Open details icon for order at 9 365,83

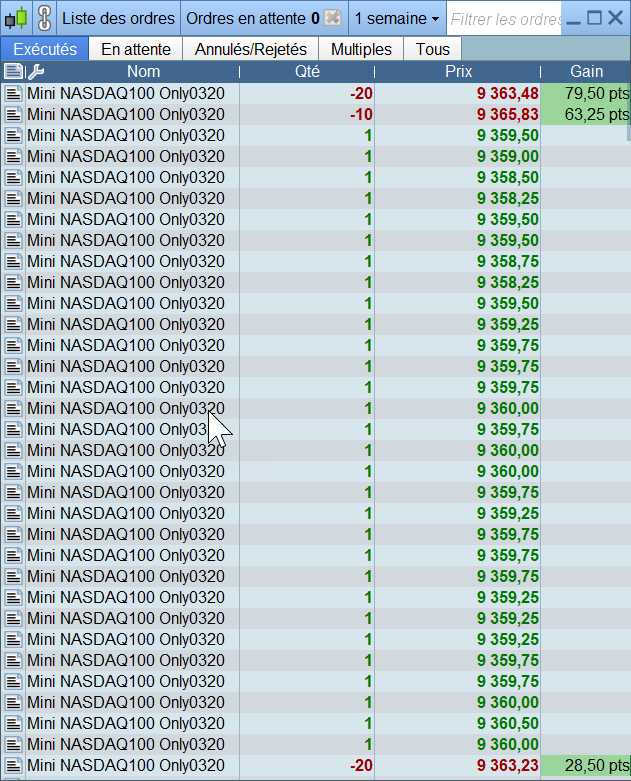(13, 114)
